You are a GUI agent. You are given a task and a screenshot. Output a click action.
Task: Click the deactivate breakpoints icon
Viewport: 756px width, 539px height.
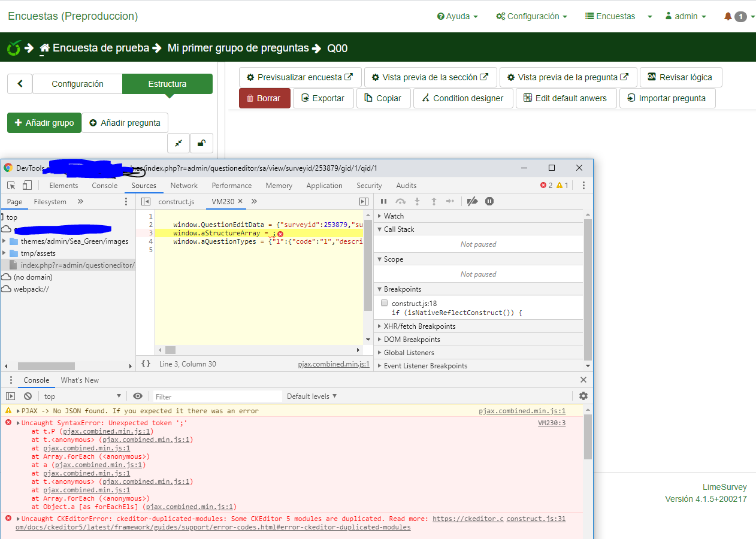click(472, 201)
